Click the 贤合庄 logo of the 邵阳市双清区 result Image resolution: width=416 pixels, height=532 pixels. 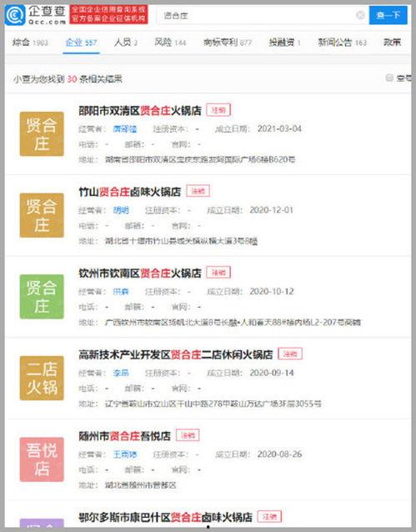42,134
